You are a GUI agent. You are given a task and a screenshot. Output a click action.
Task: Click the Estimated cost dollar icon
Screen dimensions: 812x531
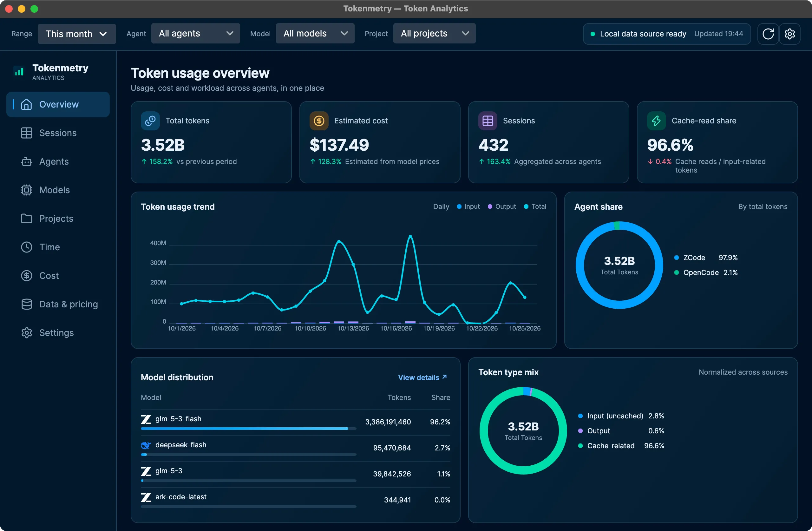coord(319,121)
